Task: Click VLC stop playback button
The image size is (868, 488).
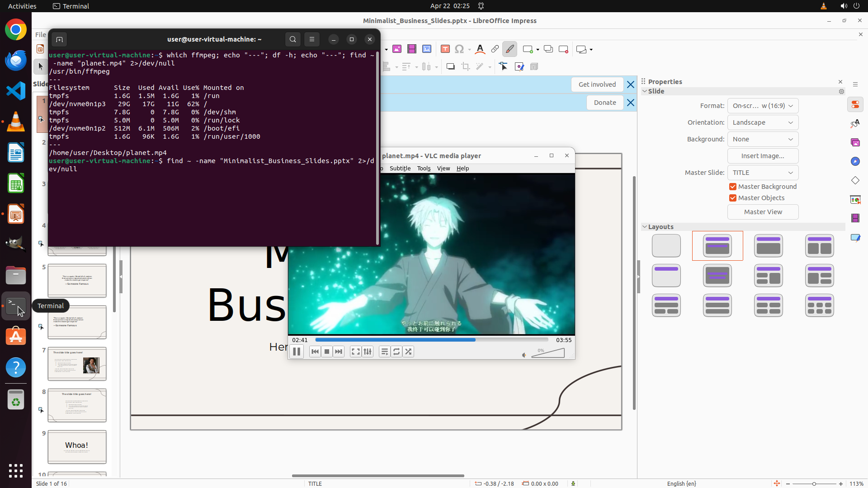Action: pos(327,352)
